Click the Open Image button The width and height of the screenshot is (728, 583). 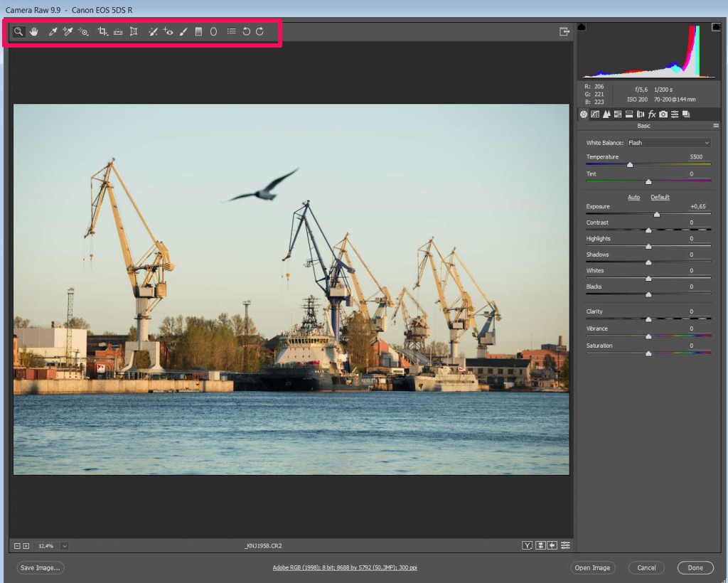(592, 567)
